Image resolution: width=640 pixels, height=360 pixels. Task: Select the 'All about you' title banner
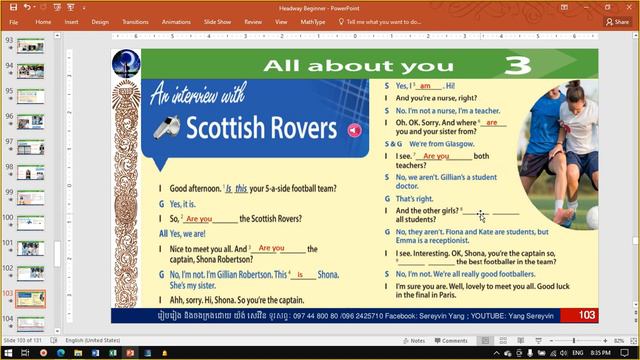[370, 64]
